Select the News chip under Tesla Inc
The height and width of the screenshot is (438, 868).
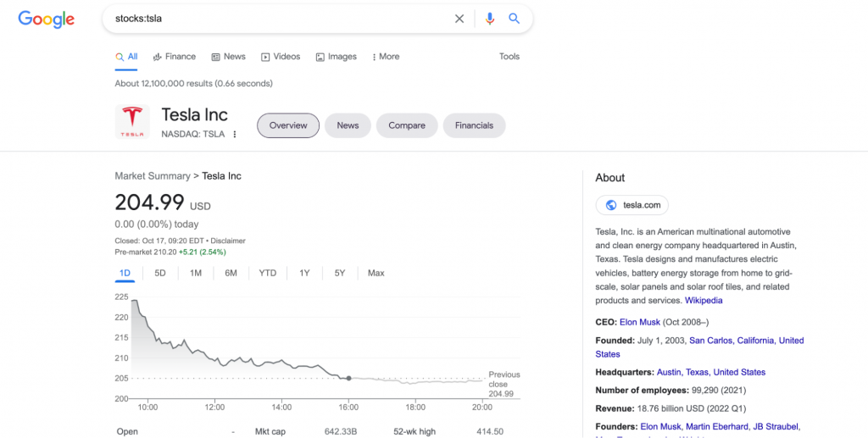(x=348, y=125)
